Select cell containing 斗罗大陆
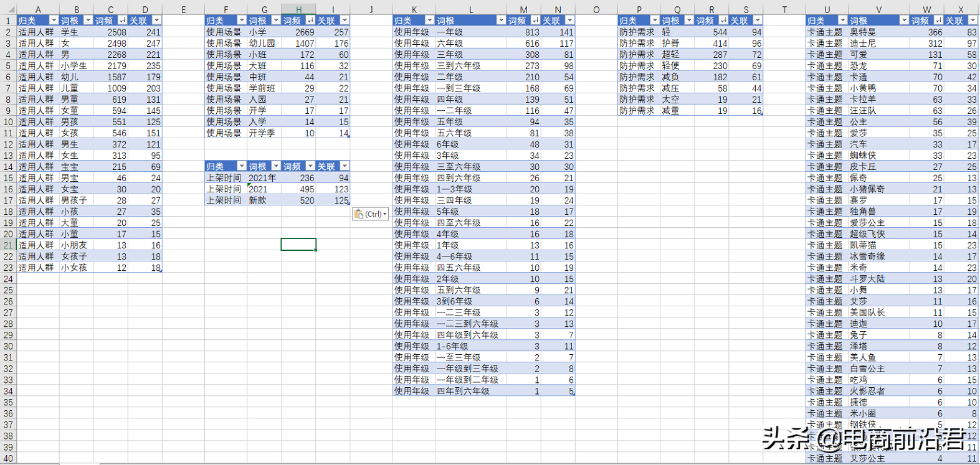Viewport: 980px width, 465px height. pyautogui.click(x=879, y=279)
